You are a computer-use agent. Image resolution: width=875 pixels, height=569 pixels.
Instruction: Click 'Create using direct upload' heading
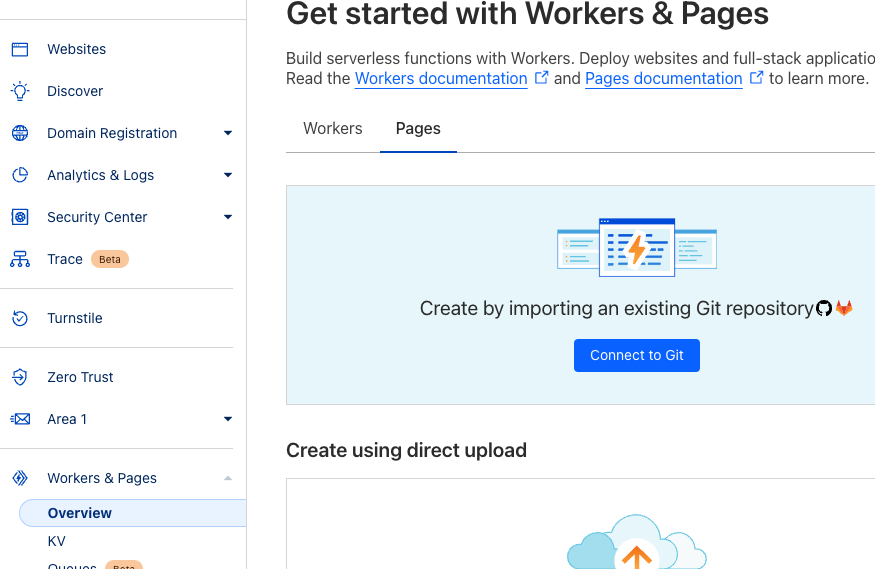tap(406, 450)
